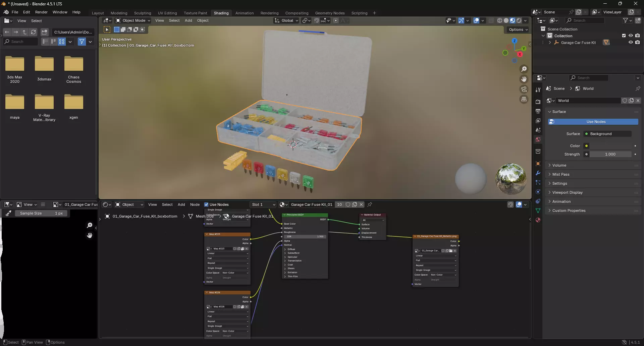Select solid viewport shading

coord(506,20)
